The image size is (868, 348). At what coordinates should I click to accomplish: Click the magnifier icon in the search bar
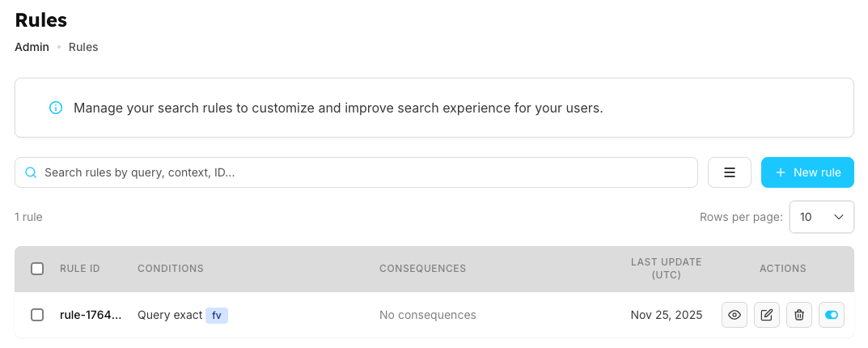pyautogui.click(x=32, y=172)
